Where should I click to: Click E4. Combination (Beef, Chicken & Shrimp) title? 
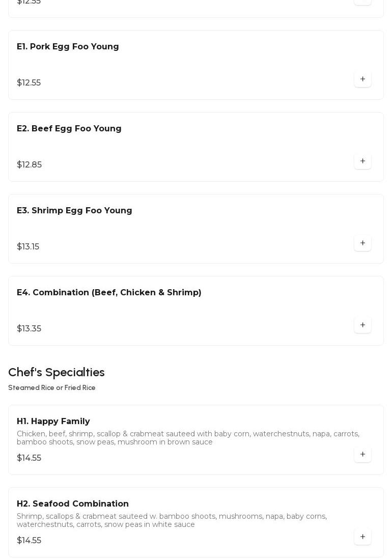pos(109,293)
